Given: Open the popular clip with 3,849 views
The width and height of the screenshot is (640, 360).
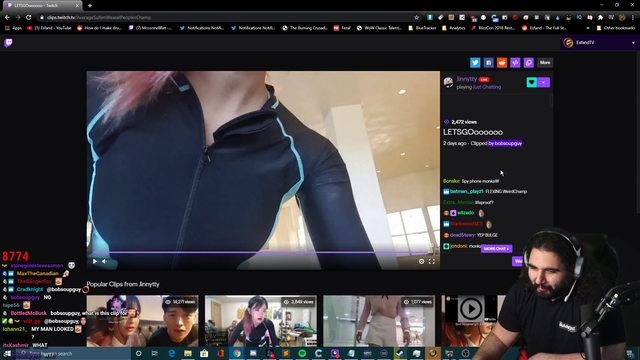Looking at the screenshot, I should click(x=261, y=321).
